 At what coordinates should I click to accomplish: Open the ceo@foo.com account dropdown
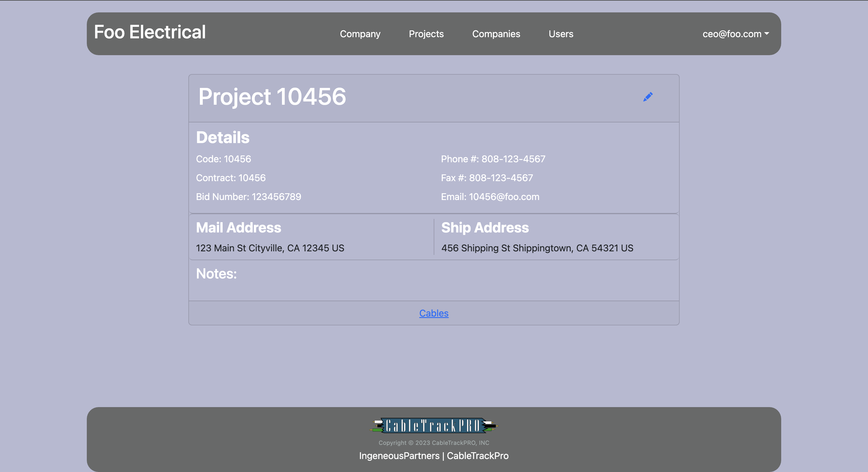735,34
